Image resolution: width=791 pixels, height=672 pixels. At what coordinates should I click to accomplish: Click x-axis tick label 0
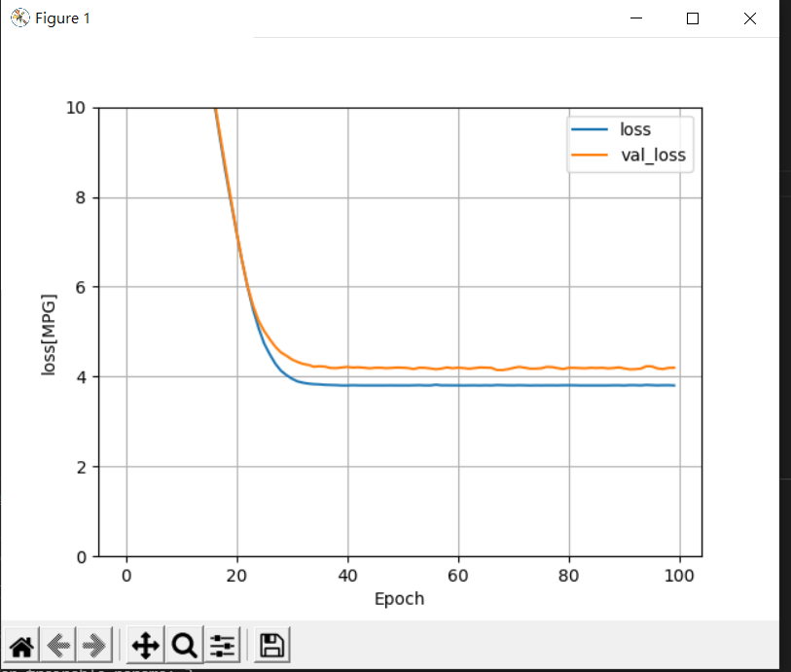click(126, 576)
